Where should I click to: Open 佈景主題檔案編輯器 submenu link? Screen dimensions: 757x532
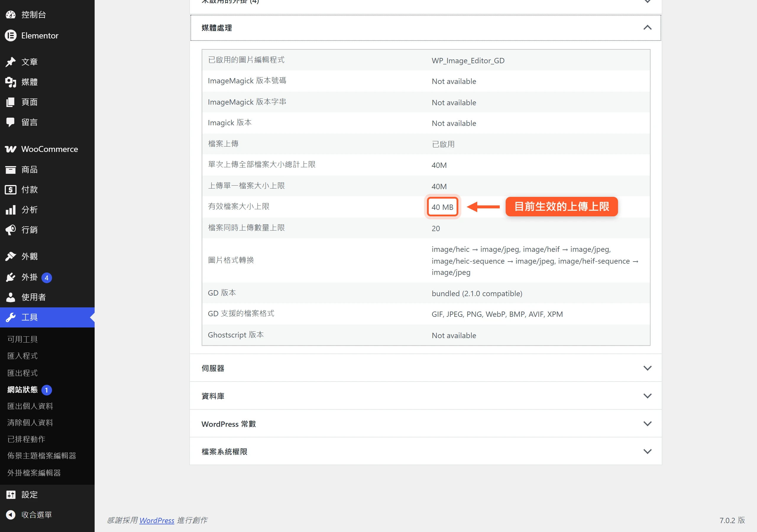[x=41, y=456]
